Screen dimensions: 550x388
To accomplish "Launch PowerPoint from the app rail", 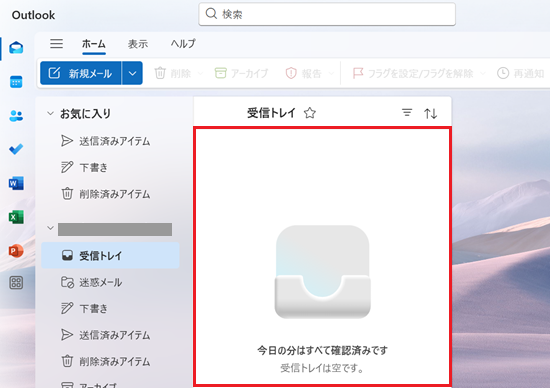I will pyautogui.click(x=16, y=251).
